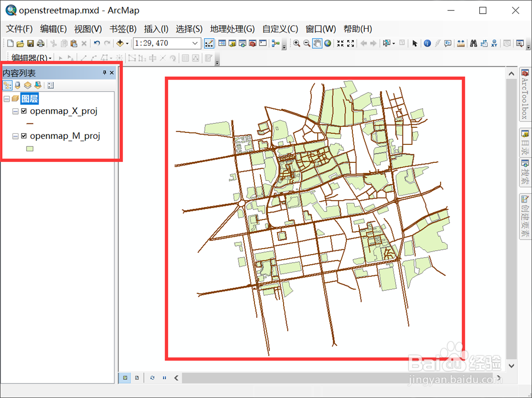Click openmap_X_proj line symbol
532x398 pixels.
(30, 124)
